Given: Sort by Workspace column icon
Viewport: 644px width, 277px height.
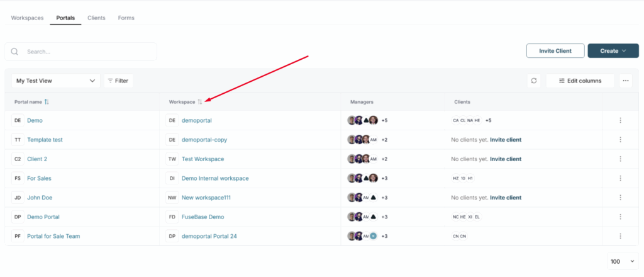Looking at the screenshot, I should (200, 102).
